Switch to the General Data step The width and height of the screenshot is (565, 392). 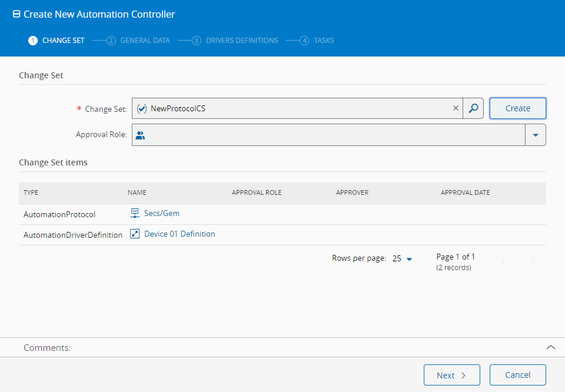(139, 41)
